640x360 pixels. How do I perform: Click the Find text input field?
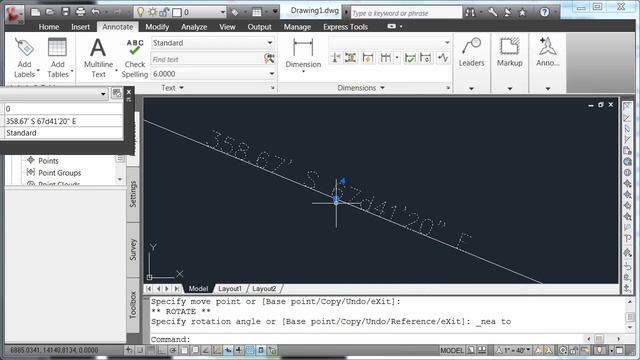[207, 59]
